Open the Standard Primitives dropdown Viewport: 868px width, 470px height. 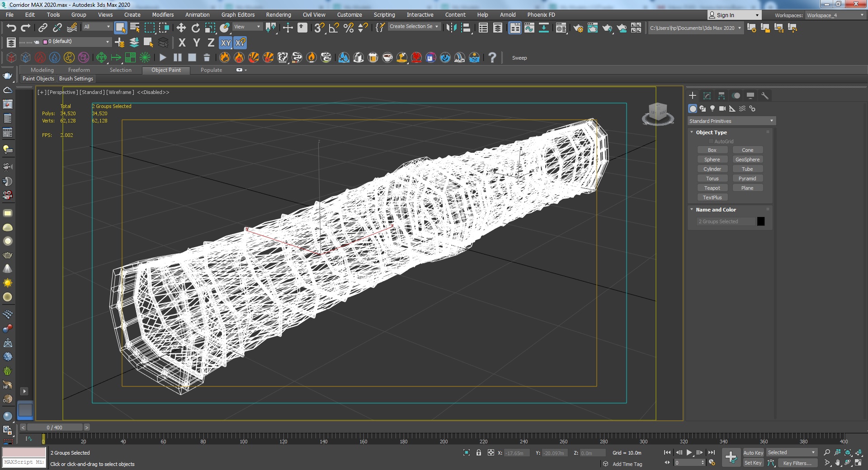(x=731, y=121)
